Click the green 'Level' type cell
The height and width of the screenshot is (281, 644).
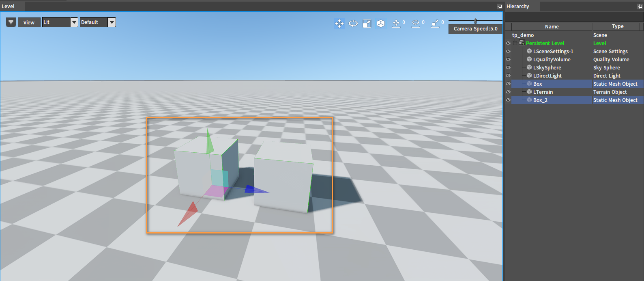click(x=599, y=43)
